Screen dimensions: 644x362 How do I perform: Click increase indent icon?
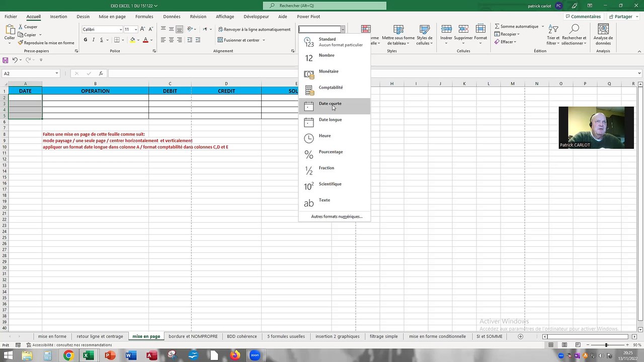click(x=198, y=40)
